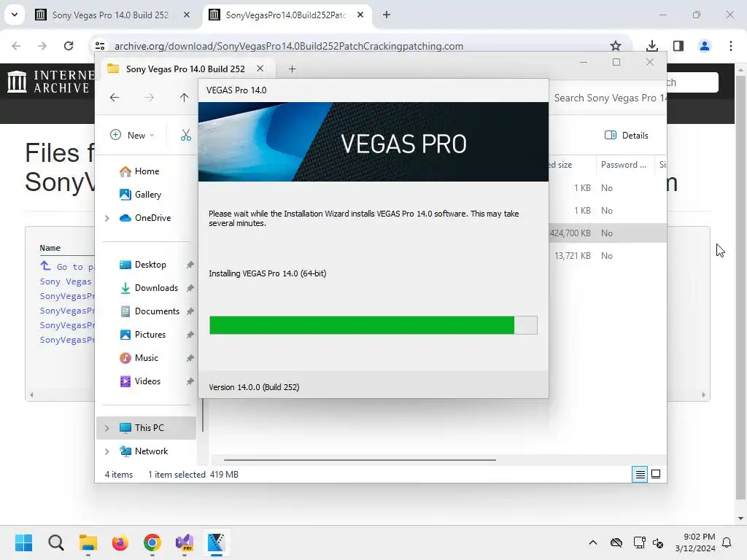This screenshot has height=560, width=747.
Task: Open Firefox from the taskbar
Action: (120, 542)
